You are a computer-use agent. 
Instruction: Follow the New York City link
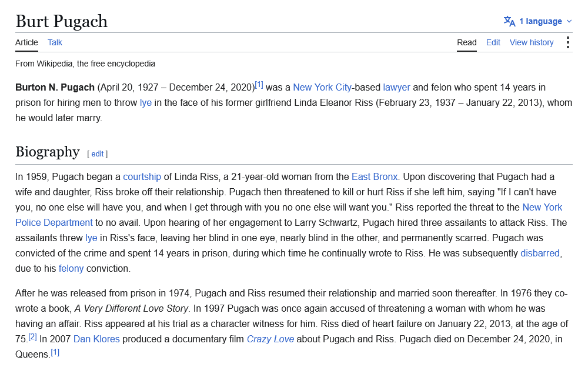322,88
